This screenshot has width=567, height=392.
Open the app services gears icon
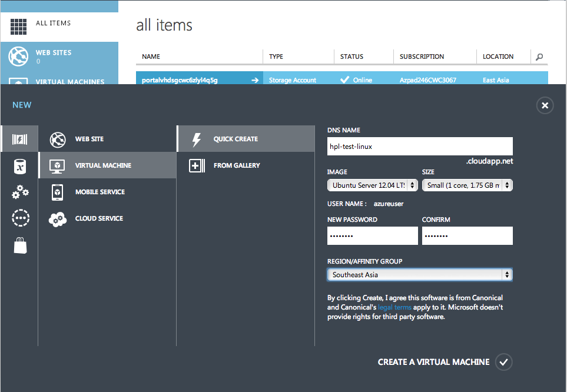coord(20,192)
